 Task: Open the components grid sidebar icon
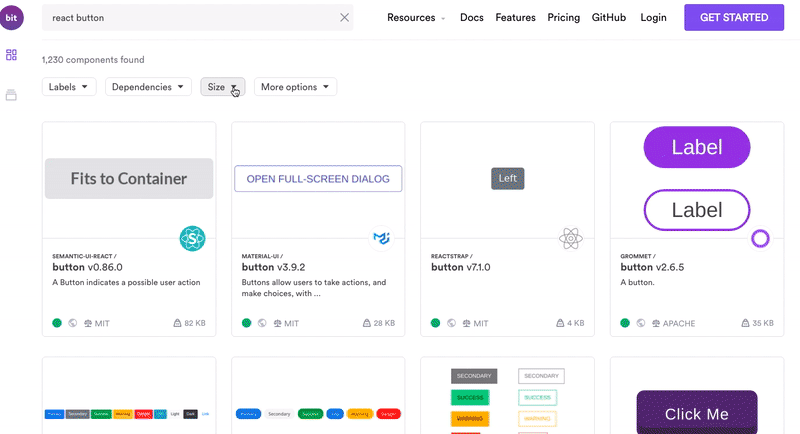(11, 55)
